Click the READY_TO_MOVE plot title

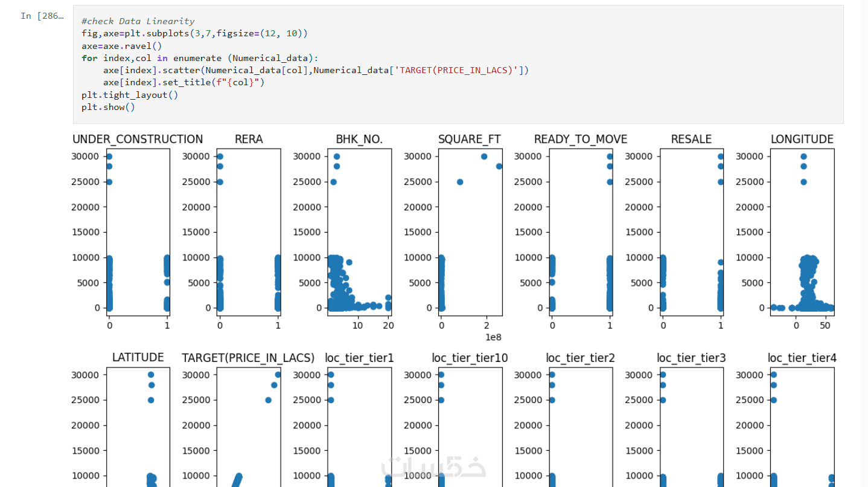click(x=581, y=139)
